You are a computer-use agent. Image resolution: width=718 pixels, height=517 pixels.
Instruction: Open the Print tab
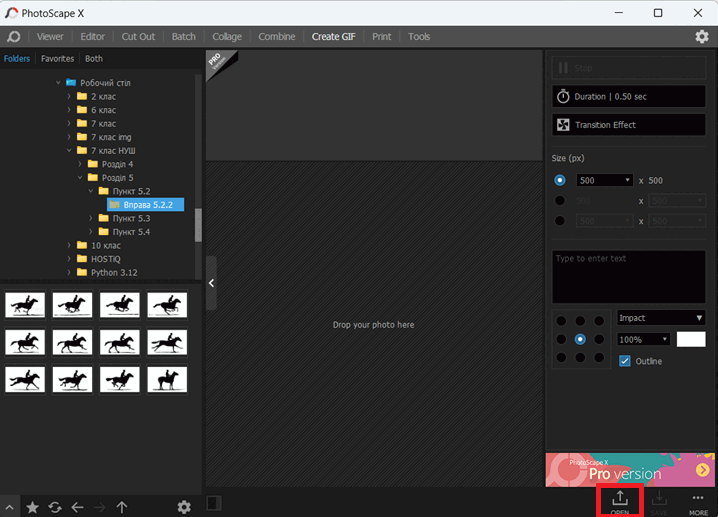click(381, 37)
